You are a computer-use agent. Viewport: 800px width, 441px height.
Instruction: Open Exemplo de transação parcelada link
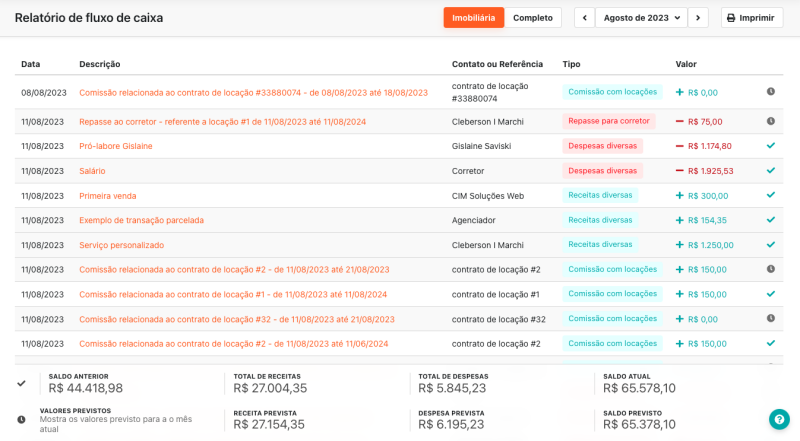point(141,220)
